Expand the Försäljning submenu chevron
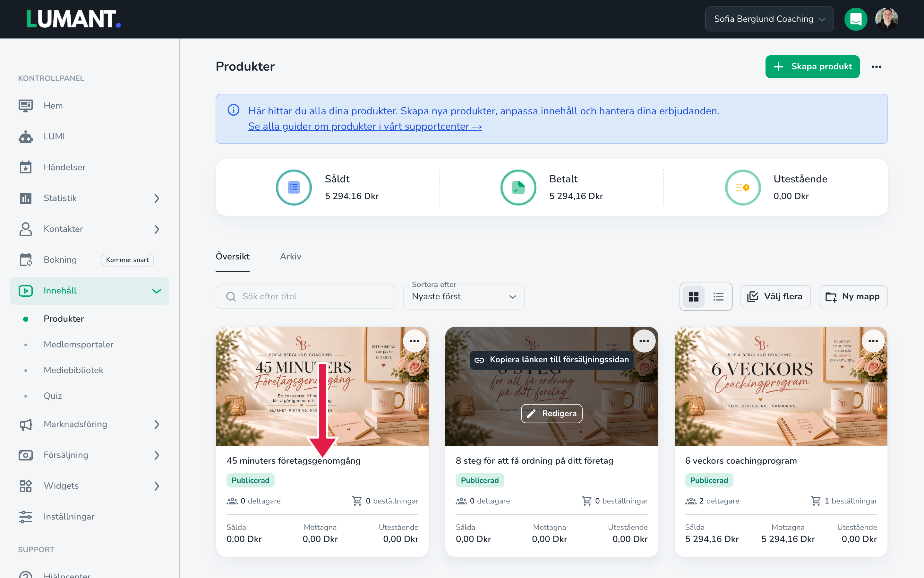 coord(157,455)
